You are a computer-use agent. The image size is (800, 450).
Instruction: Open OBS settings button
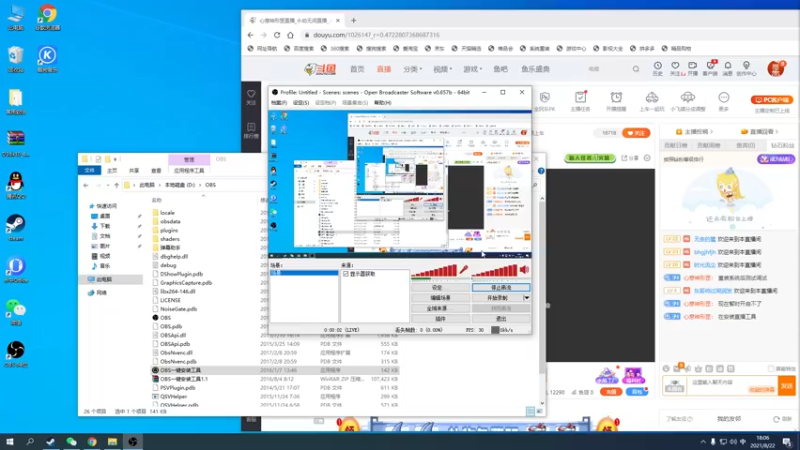coord(440,288)
